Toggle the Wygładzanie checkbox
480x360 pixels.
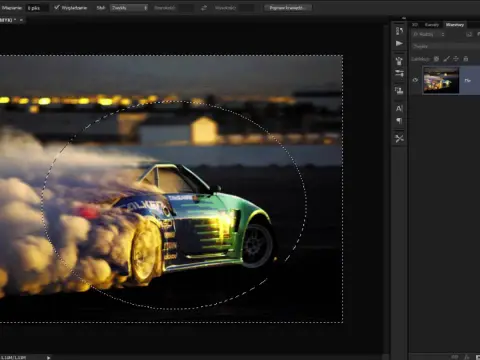(57, 7)
